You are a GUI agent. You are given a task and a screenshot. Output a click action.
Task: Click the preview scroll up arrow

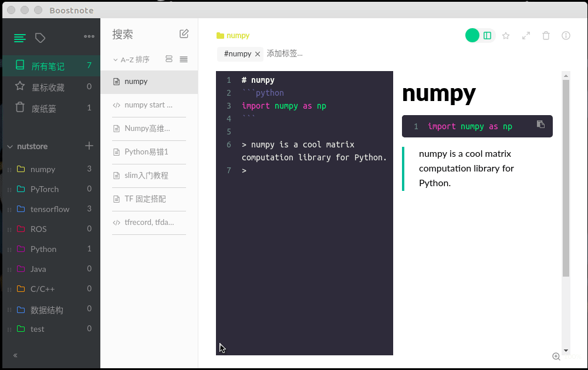(x=566, y=76)
